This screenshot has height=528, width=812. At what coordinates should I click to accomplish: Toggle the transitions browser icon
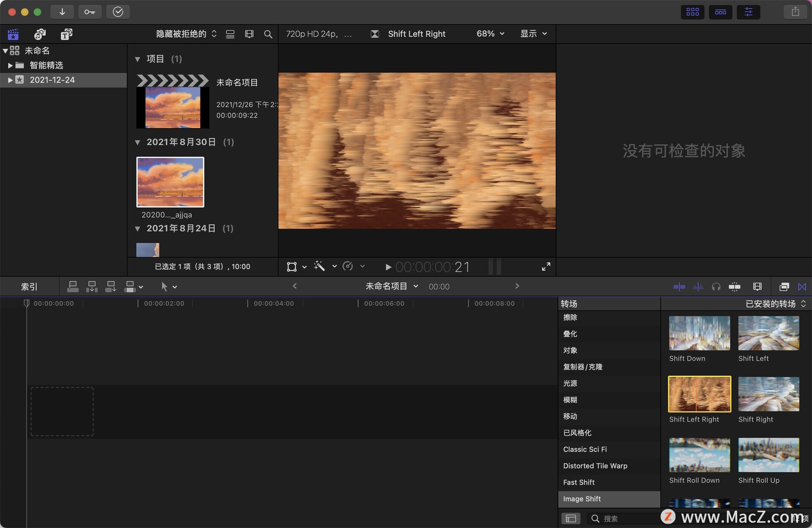click(802, 287)
